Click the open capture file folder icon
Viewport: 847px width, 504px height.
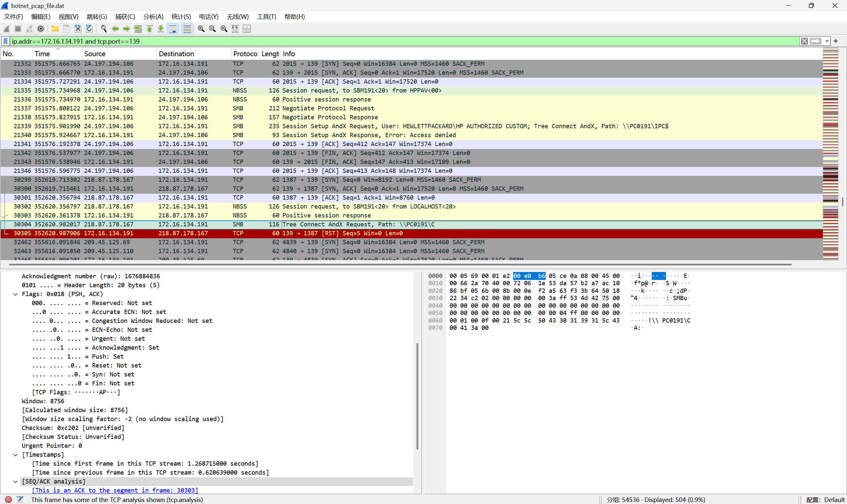tap(55, 29)
